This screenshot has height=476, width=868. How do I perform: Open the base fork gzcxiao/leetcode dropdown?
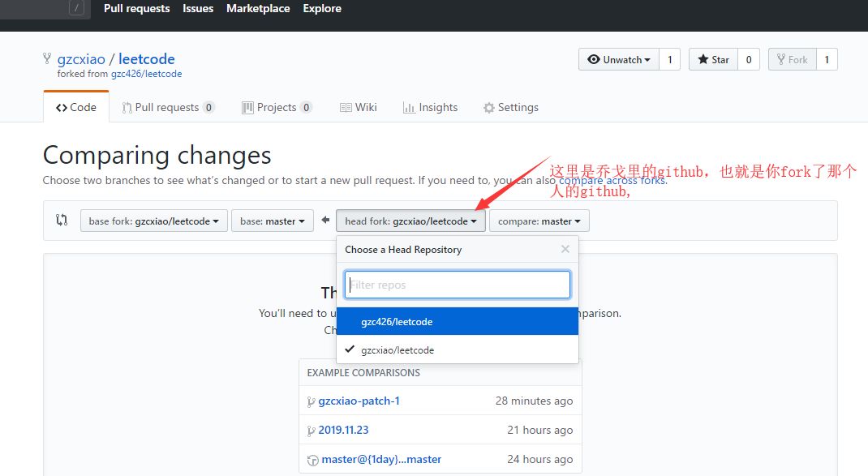[154, 221]
